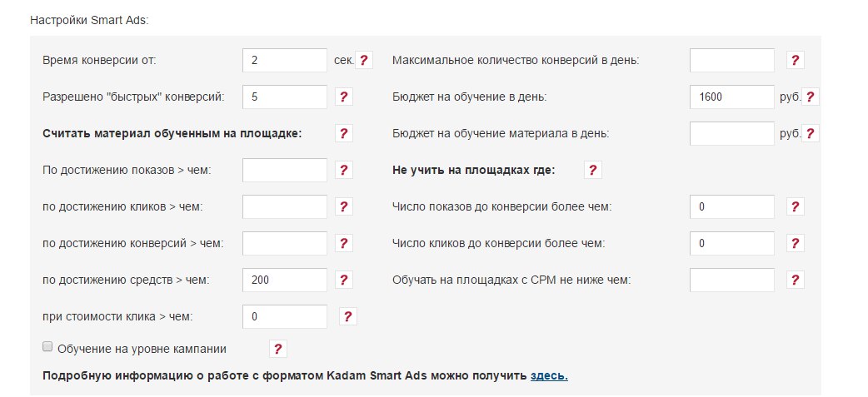The width and height of the screenshot is (868, 397).
Task: Show help for 'при стоимости клика > чем'
Action: 348,316
